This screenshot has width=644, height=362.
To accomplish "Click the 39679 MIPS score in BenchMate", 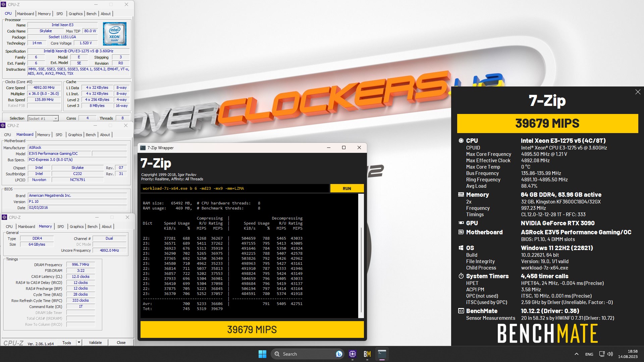I will [x=547, y=123].
